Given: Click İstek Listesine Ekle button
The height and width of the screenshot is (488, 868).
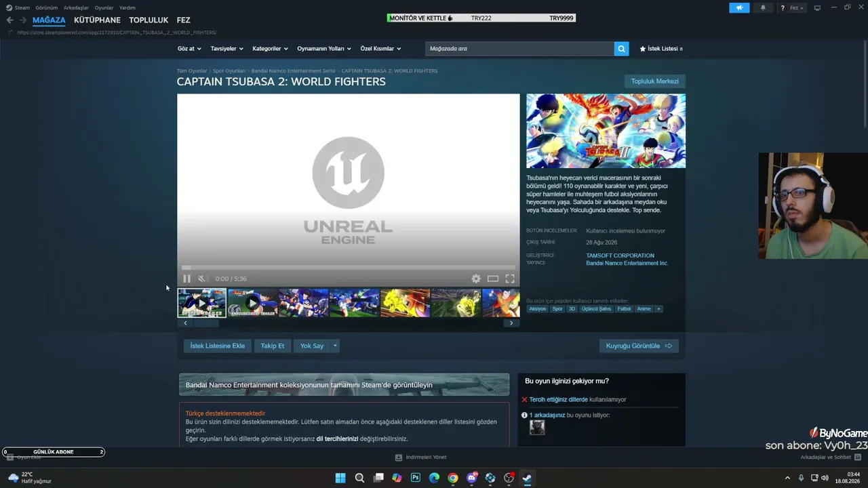Looking at the screenshot, I should [x=217, y=346].
